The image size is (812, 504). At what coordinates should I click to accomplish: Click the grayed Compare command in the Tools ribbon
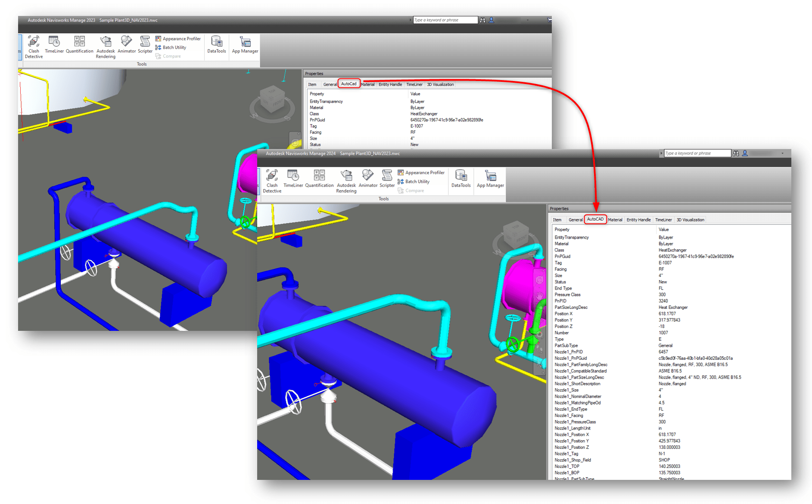pos(414,190)
